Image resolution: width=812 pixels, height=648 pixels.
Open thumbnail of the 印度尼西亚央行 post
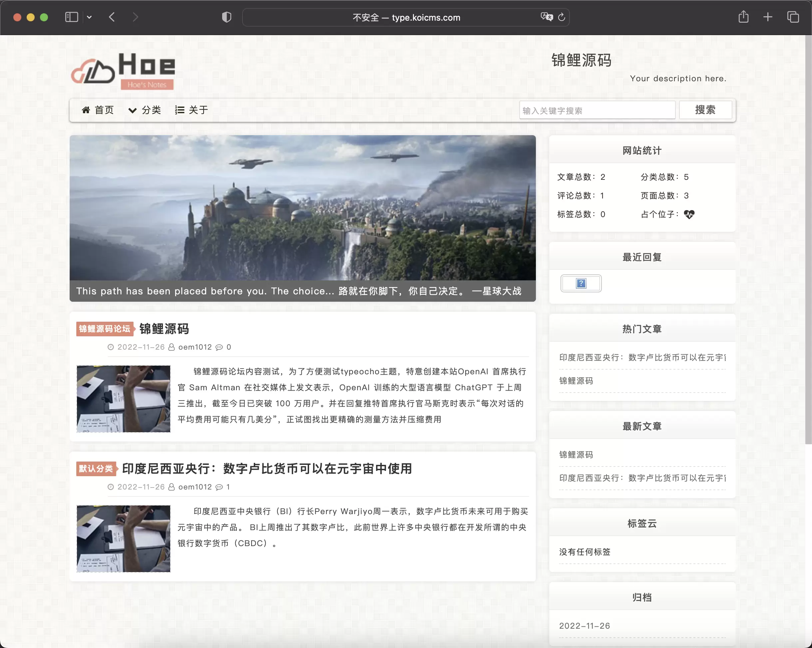click(x=124, y=539)
